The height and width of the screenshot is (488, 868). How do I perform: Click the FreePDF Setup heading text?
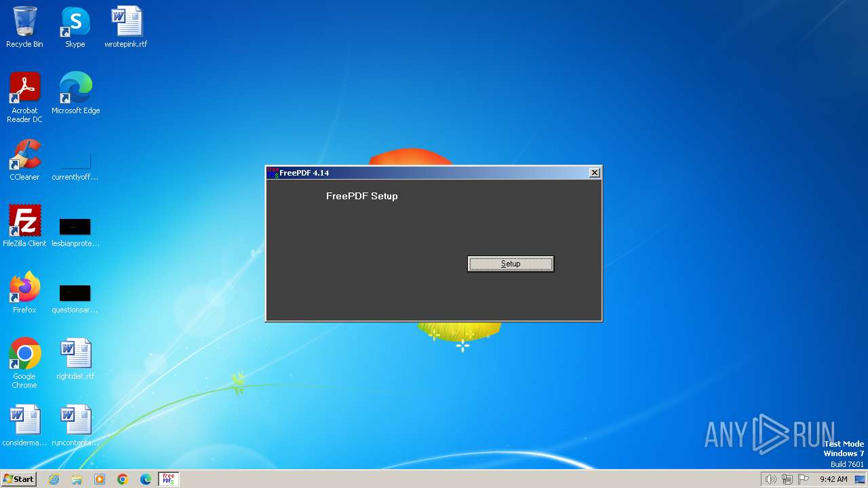tap(362, 196)
